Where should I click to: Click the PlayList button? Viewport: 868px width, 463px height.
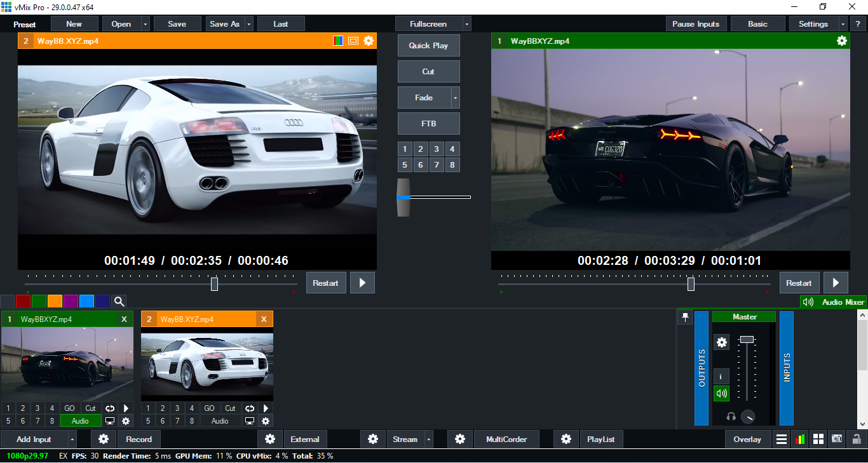point(601,439)
